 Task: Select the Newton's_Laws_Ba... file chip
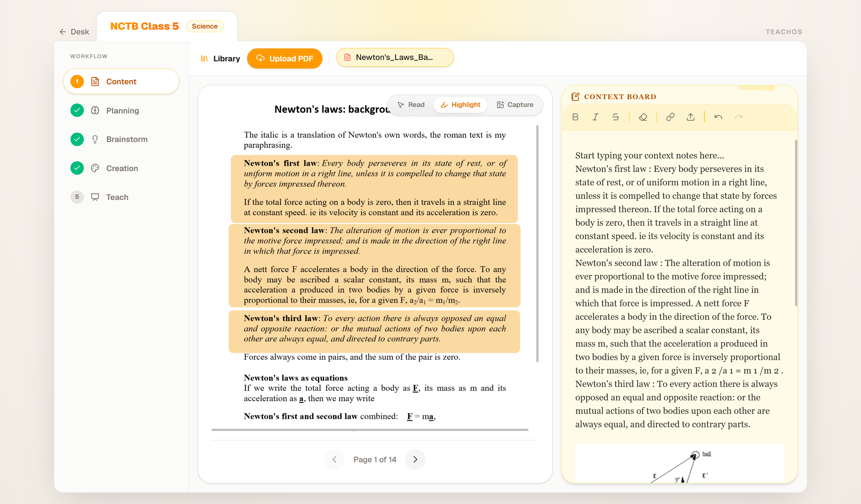[395, 57]
